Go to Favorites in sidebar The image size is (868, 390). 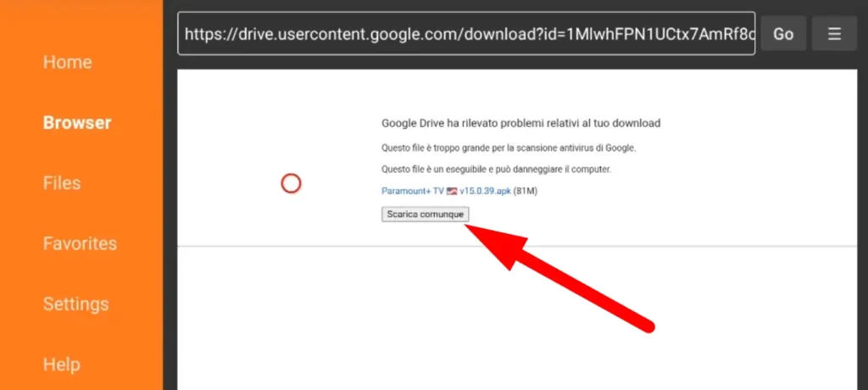81,244
